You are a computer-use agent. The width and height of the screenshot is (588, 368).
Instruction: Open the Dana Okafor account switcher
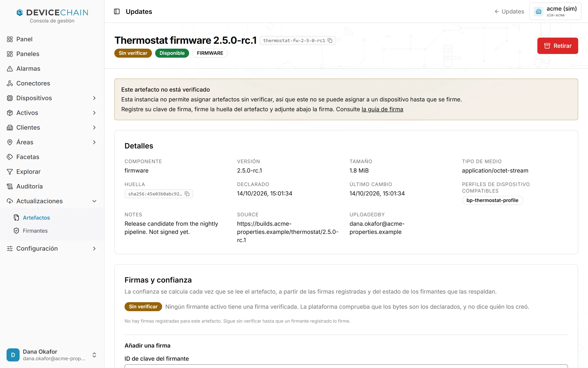(52, 355)
